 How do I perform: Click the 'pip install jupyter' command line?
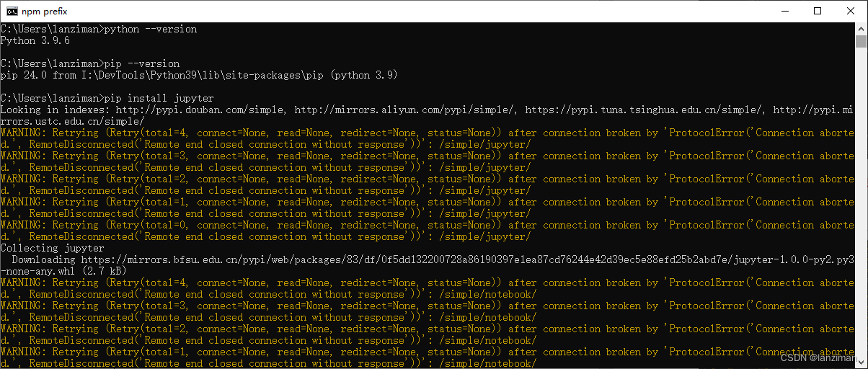(107, 98)
